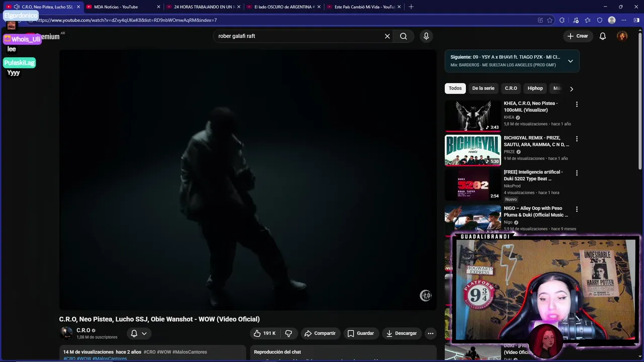Open browser settings and more menu
This screenshot has height=362, width=644.
624,20
